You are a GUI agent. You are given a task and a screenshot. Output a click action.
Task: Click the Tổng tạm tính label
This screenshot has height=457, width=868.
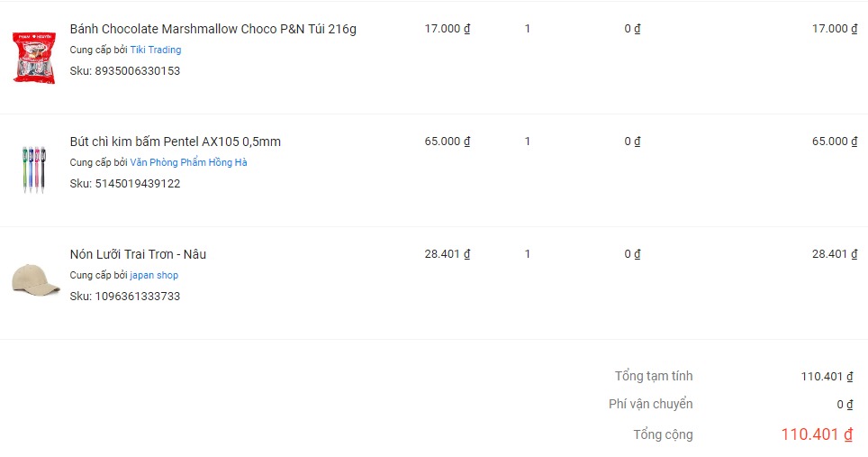(654, 376)
